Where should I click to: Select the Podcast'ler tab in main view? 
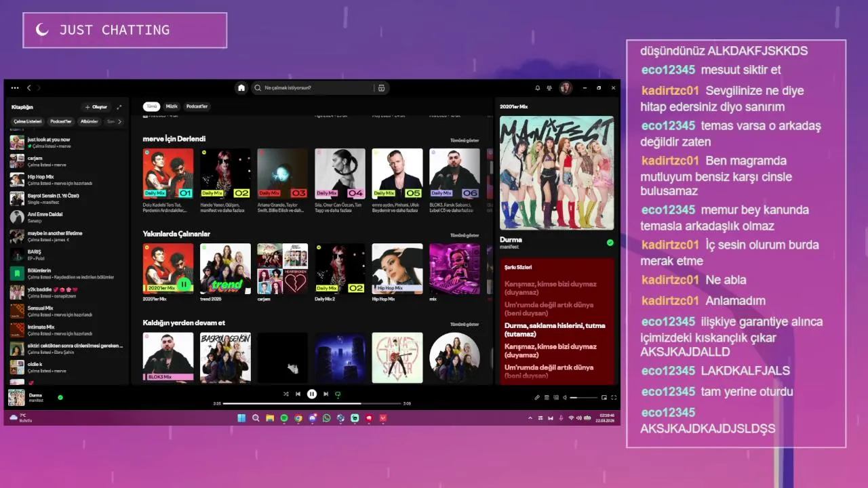[x=197, y=106]
